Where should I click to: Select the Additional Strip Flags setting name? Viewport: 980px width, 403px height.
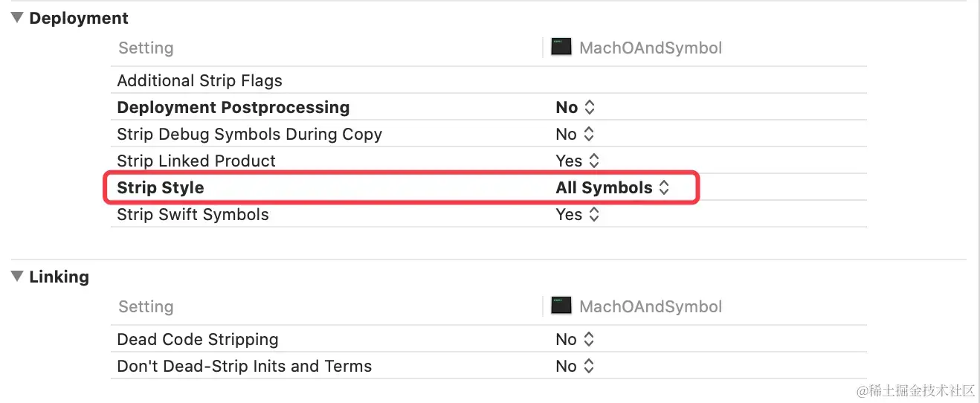[x=199, y=80]
